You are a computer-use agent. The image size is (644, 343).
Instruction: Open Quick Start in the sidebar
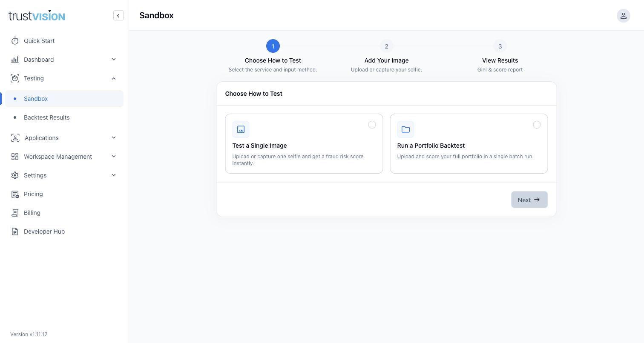[x=64, y=41]
